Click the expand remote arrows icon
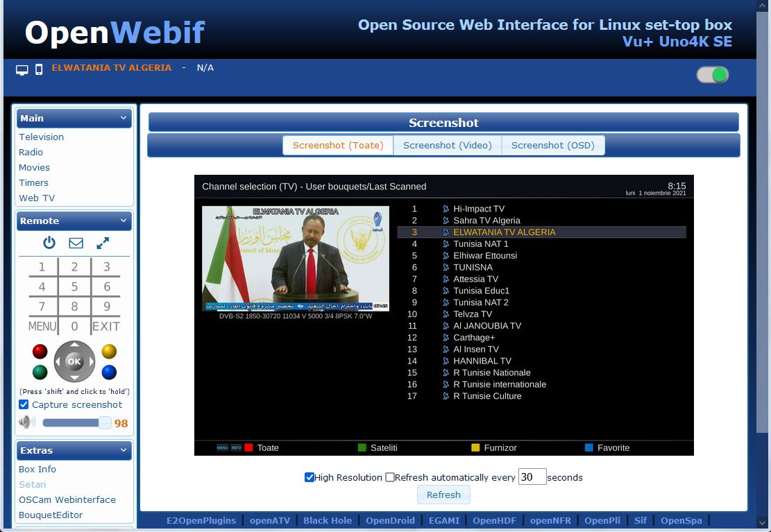This screenshot has width=771, height=532. [x=103, y=243]
